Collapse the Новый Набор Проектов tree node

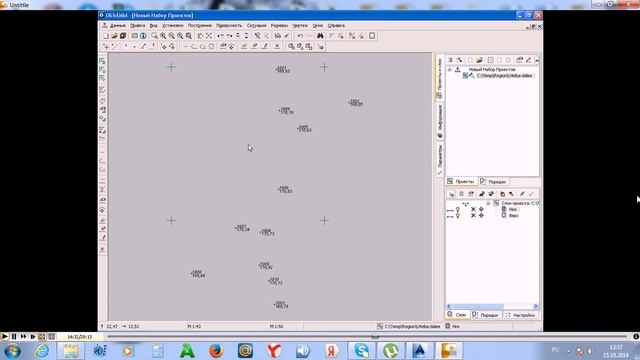(450, 70)
